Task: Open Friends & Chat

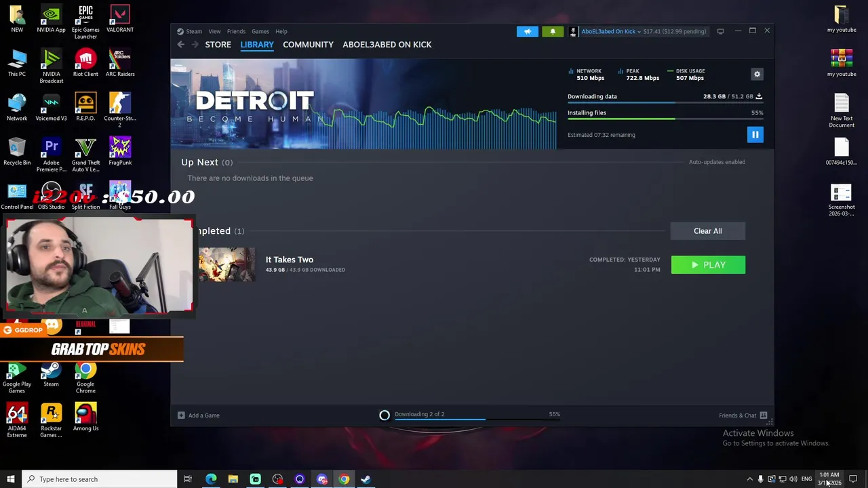Action: click(743, 415)
